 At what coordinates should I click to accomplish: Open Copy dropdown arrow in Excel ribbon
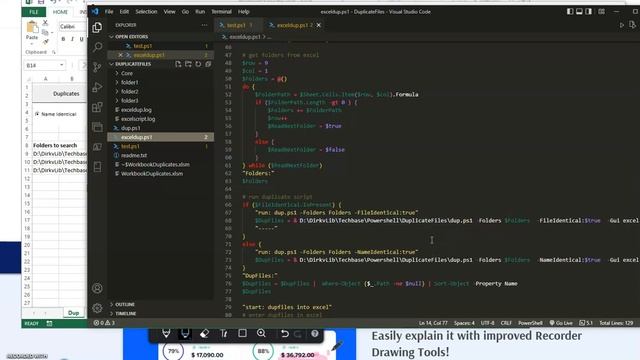coord(52,32)
